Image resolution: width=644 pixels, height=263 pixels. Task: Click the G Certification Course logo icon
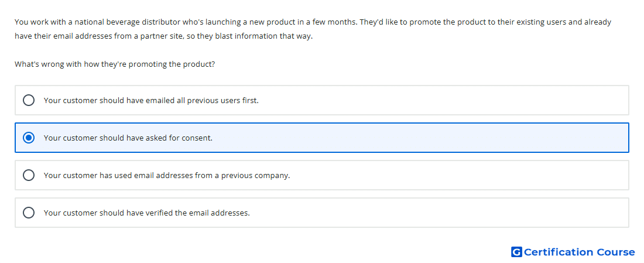[516, 252]
